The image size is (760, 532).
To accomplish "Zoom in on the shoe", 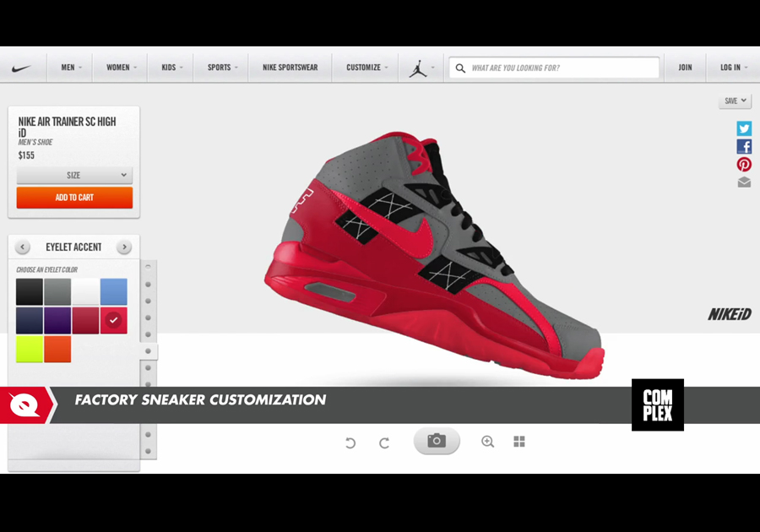I will click(487, 441).
